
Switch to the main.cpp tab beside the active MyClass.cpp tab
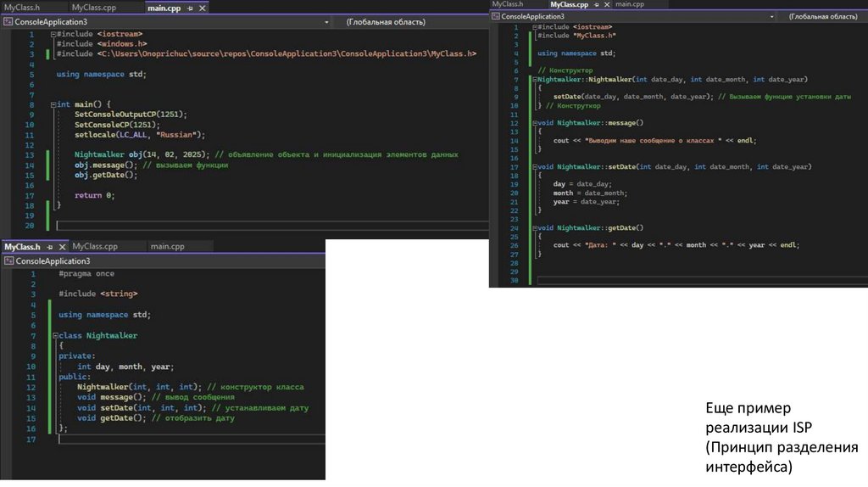pyautogui.click(x=630, y=5)
